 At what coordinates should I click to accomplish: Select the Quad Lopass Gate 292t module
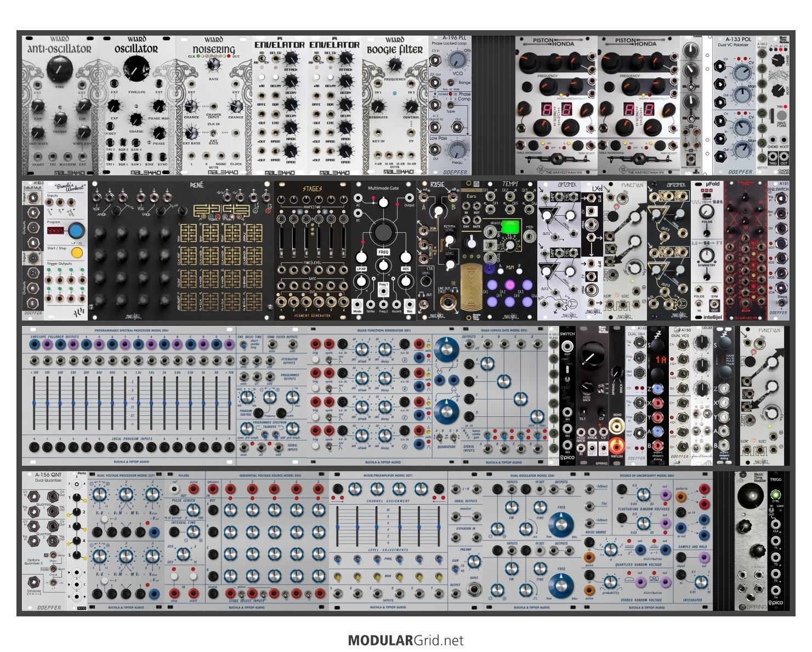[x=504, y=396]
